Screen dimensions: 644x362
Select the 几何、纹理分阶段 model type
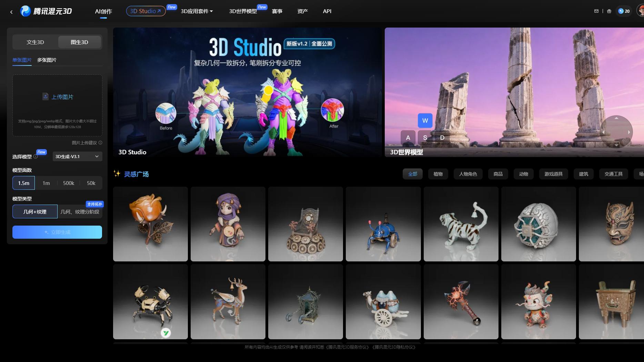(x=80, y=211)
